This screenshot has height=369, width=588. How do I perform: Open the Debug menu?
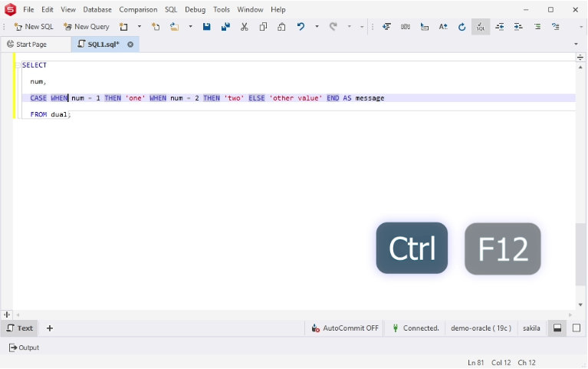coord(195,10)
